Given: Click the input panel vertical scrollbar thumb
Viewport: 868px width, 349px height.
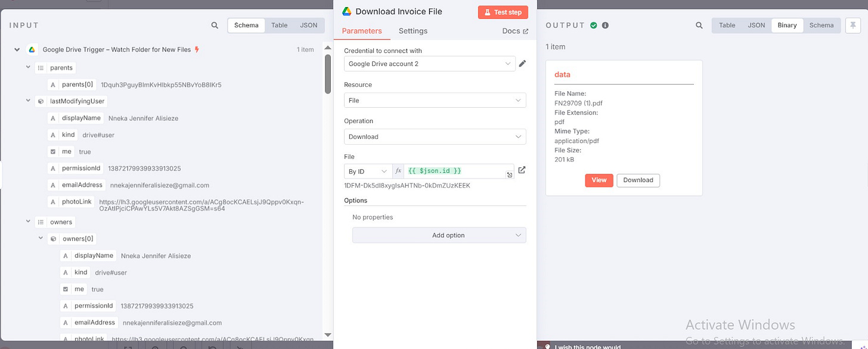Looking at the screenshot, I should [328, 74].
